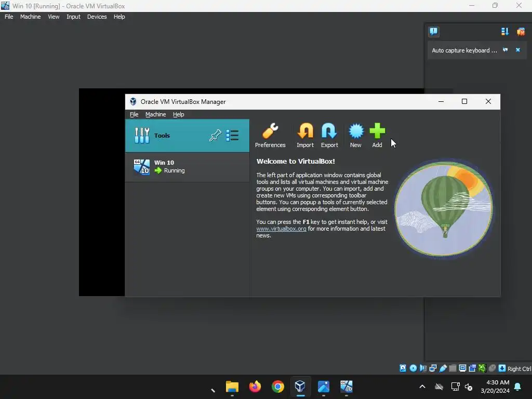Screen dimensions: 532x399
Task: Open the Windows notification bell
Action: pos(518,387)
